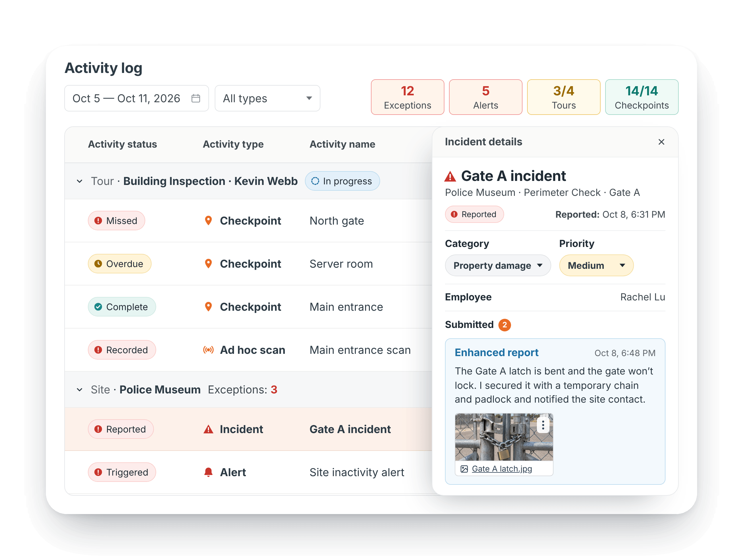Open the Medium priority dropdown
This screenshot has height=560, width=743.
point(596,265)
